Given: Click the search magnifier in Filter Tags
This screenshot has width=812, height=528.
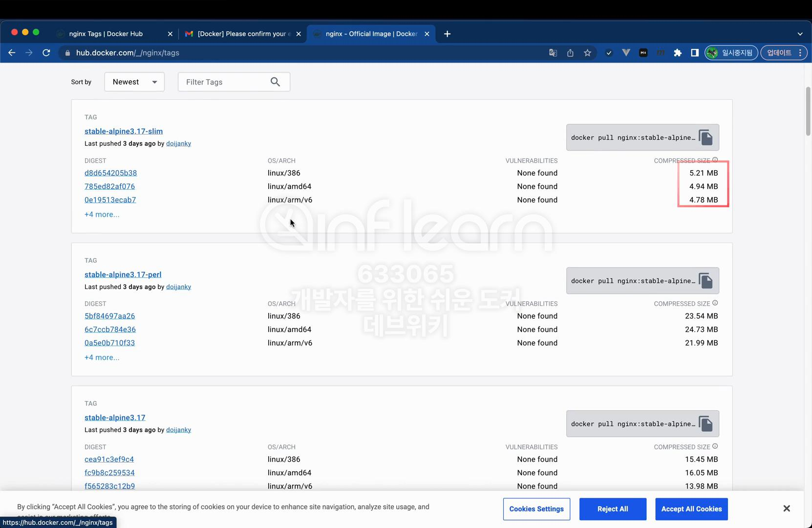Looking at the screenshot, I should pyautogui.click(x=275, y=82).
